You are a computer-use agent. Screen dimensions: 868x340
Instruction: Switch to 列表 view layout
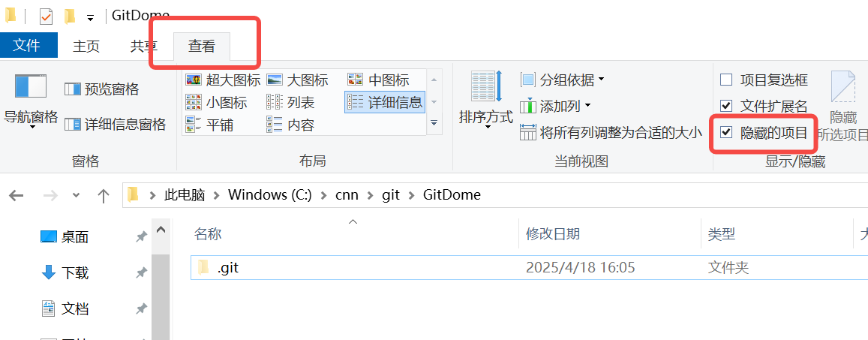(290, 102)
